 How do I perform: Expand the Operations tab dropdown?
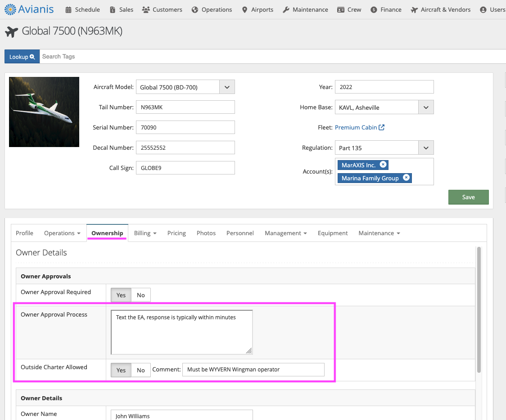click(x=62, y=233)
